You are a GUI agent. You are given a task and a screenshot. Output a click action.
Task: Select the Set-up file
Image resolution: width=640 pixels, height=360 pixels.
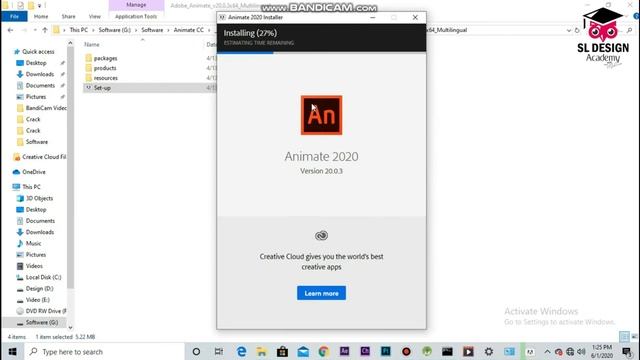[102, 88]
